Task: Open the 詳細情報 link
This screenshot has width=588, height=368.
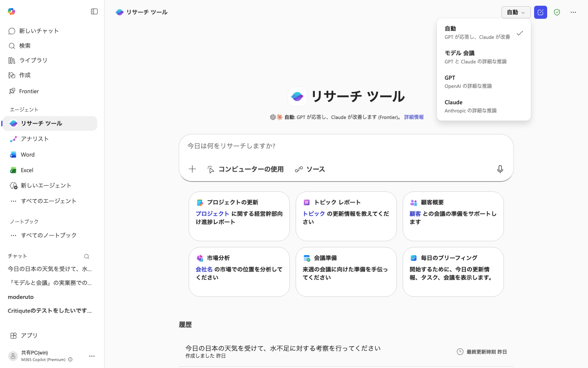Action: point(414,117)
